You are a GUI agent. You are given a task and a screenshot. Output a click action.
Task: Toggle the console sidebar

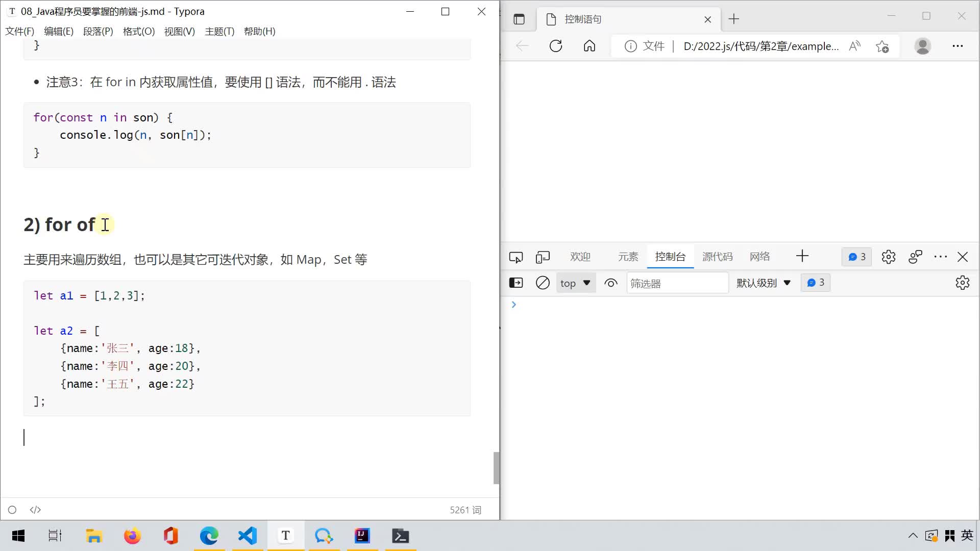pyautogui.click(x=516, y=283)
